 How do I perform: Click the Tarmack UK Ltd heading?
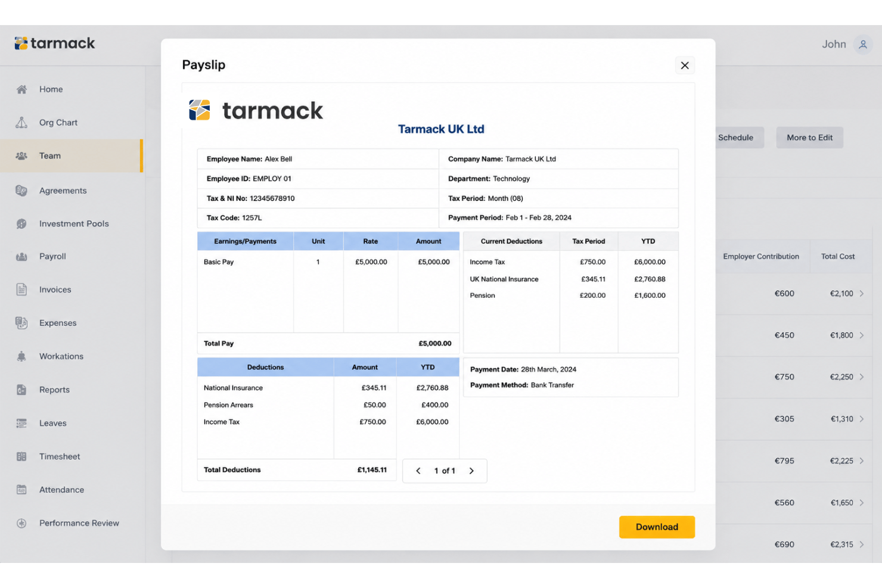[441, 129]
